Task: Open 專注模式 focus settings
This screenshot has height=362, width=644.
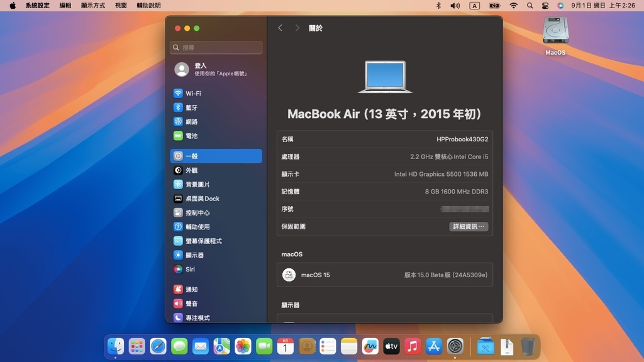Action: [216, 317]
